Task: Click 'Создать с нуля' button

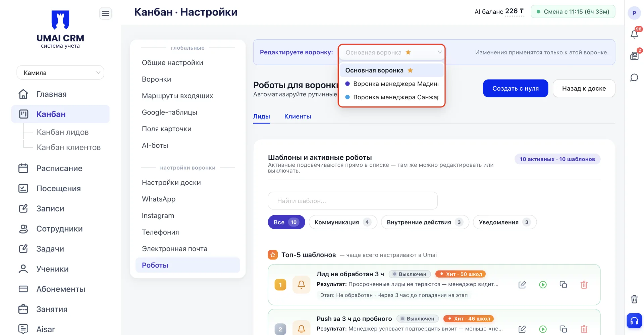Action: pyautogui.click(x=516, y=88)
